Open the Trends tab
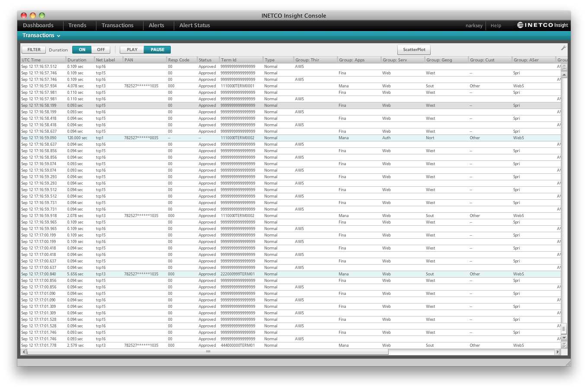This screenshot has width=588, height=390. click(x=77, y=26)
